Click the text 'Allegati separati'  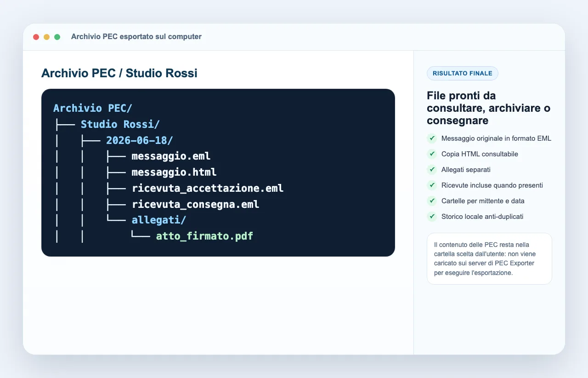466,170
